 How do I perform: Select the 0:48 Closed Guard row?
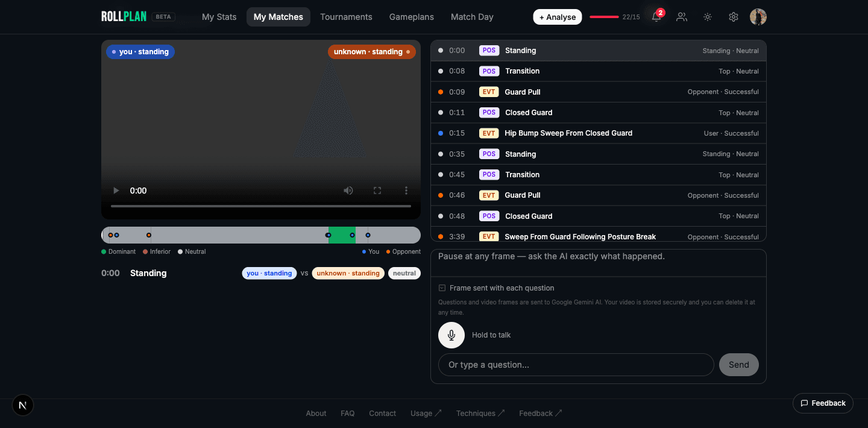[599, 216]
